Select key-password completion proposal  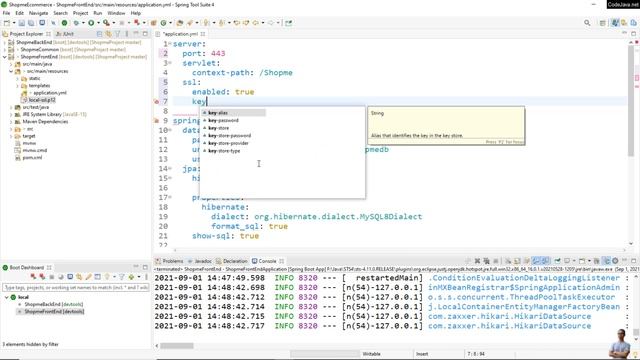[x=223, y=120]
